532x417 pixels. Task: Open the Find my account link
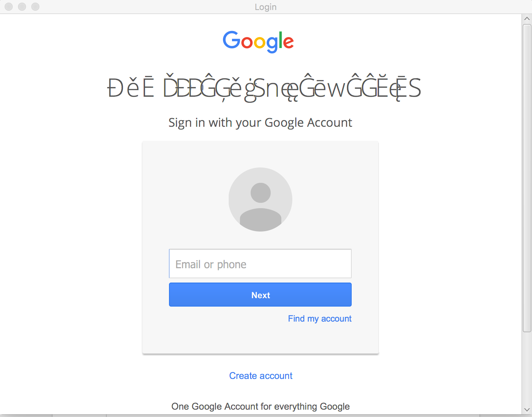(320, 319)
